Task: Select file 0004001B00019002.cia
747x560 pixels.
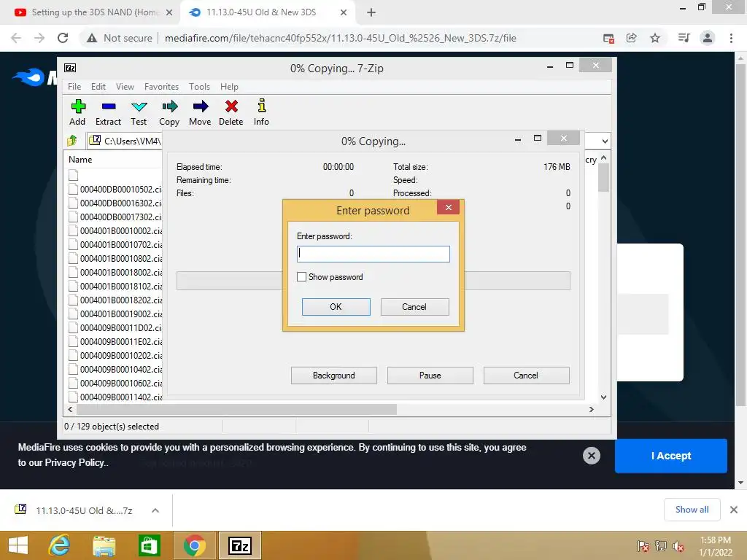Action: 115,314
